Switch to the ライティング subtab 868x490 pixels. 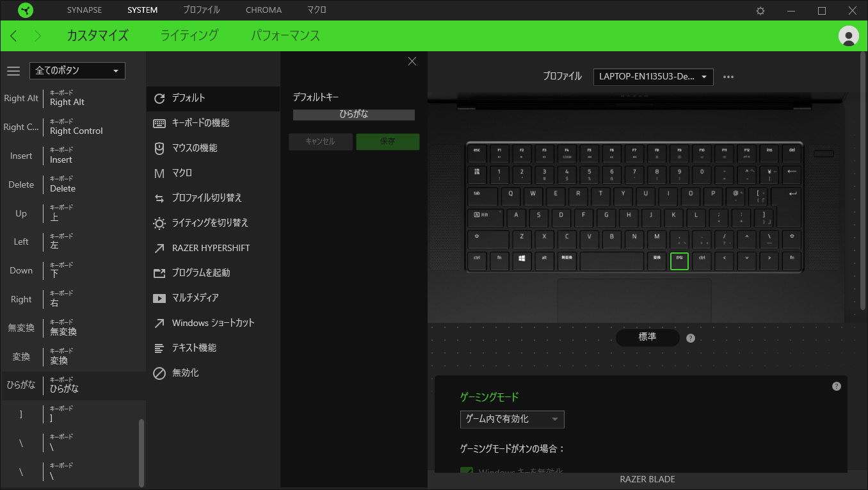click(x=189, y=36)
